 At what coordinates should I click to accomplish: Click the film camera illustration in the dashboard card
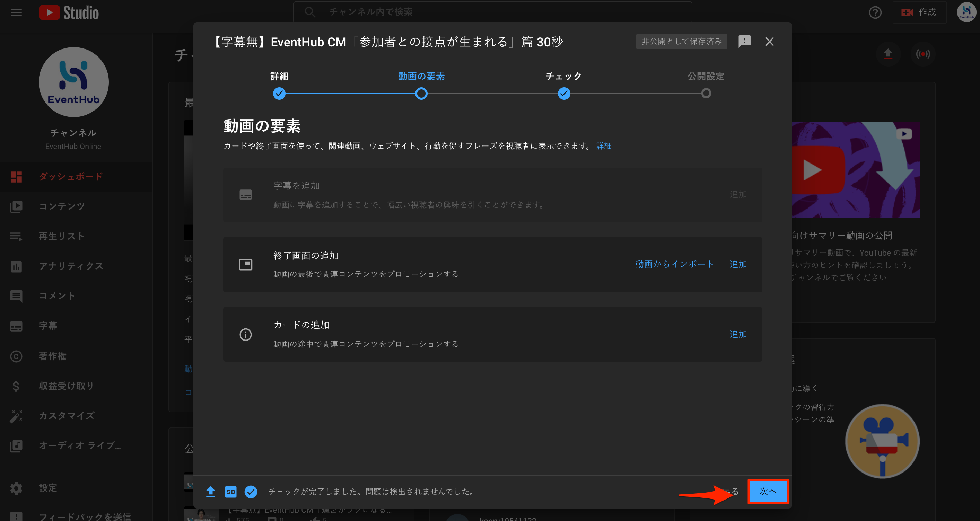pos(882,441)
